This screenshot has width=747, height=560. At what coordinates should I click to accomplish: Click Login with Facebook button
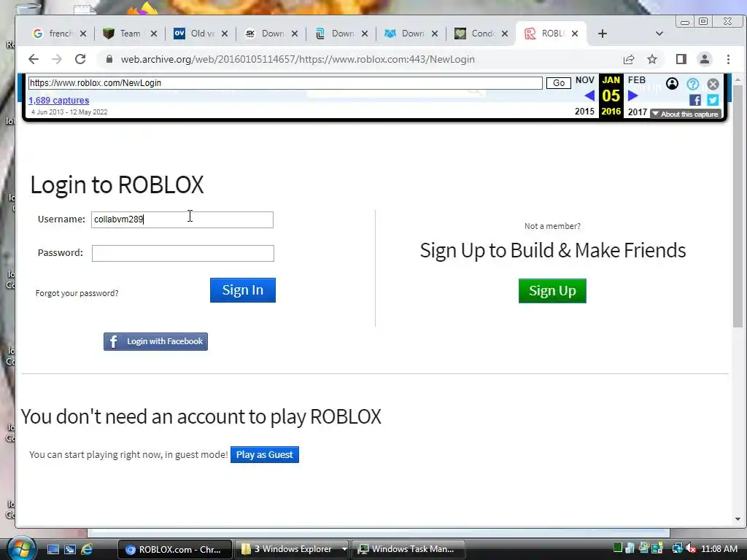tap(156, 341)
